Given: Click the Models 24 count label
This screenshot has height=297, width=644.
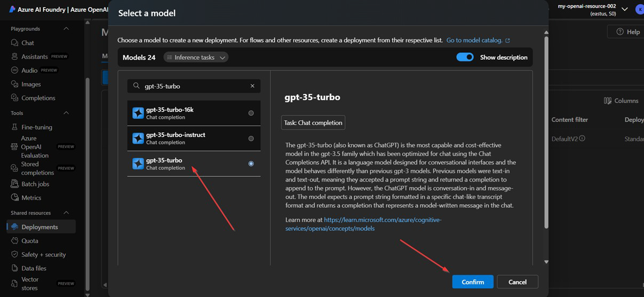Looking at the screenshot, I should tap(139, 57).
